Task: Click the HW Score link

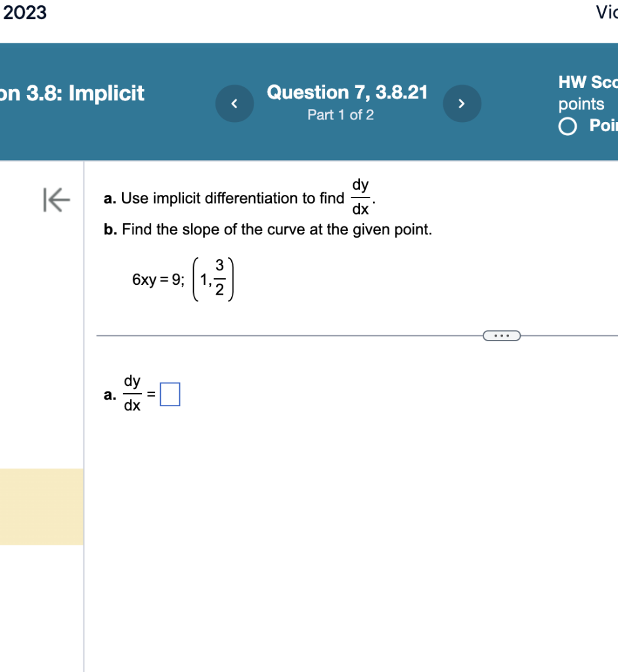Action: [x=587, y=82]
